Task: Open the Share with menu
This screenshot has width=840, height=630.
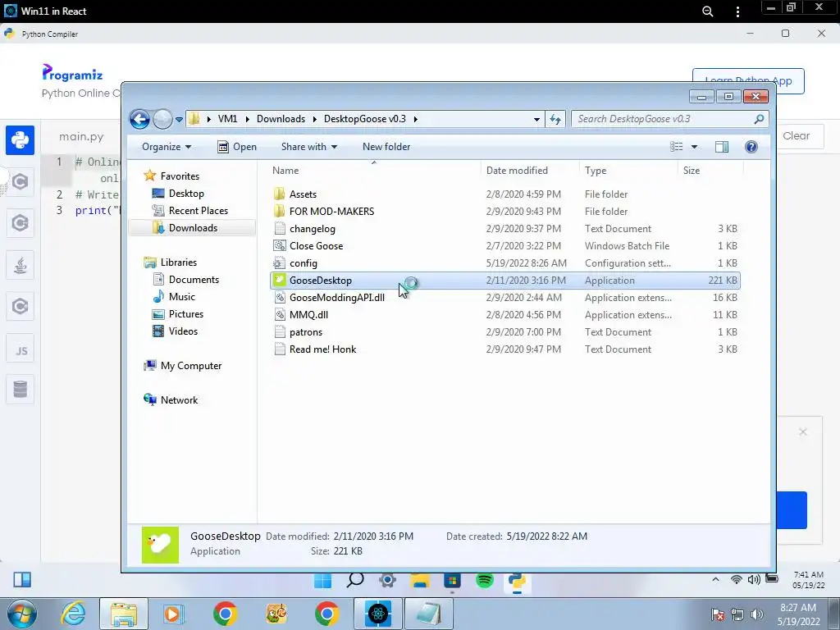Action: (x=309, y=147)
